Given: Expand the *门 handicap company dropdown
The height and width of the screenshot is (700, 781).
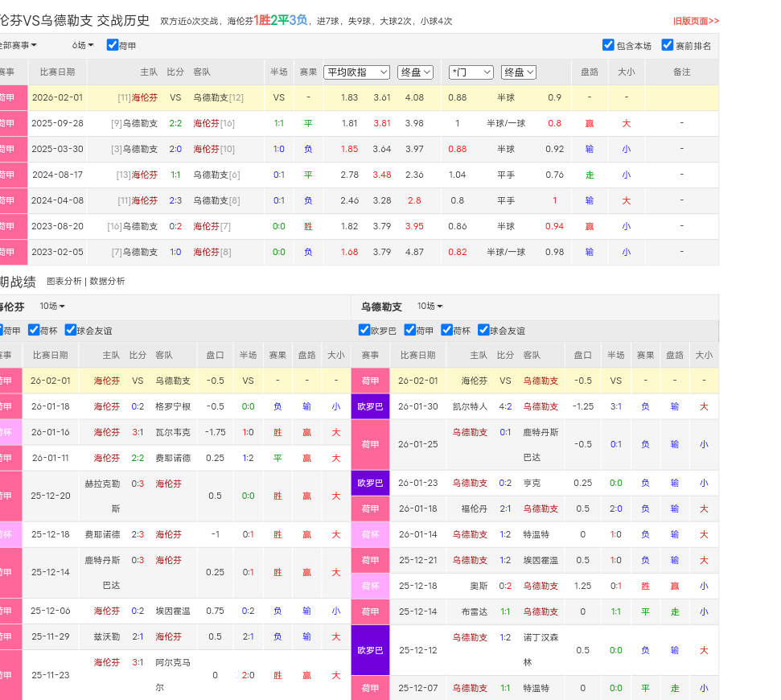Looking at the screenshot, I should click(x=471, y=72).
